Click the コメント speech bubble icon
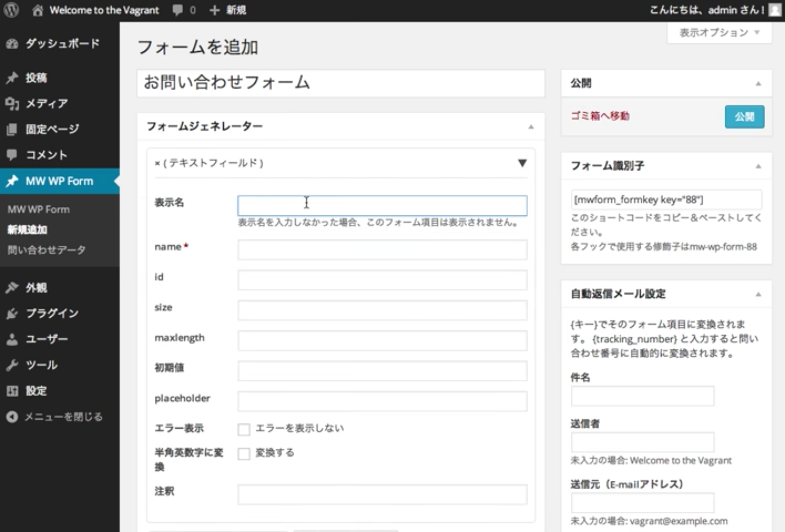 12,155
